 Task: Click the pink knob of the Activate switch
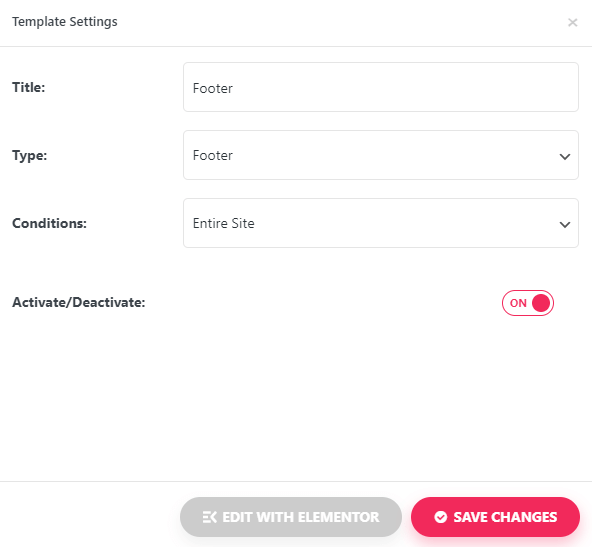point(541,303)
